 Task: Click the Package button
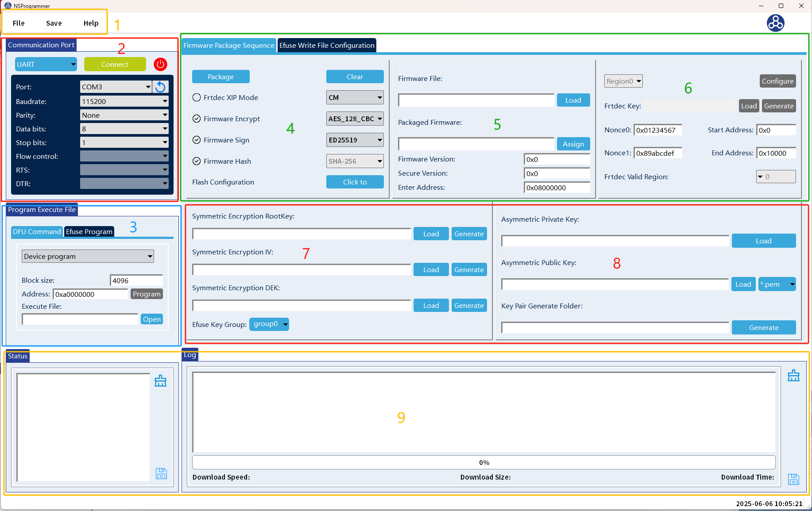[x=221, y=77]
